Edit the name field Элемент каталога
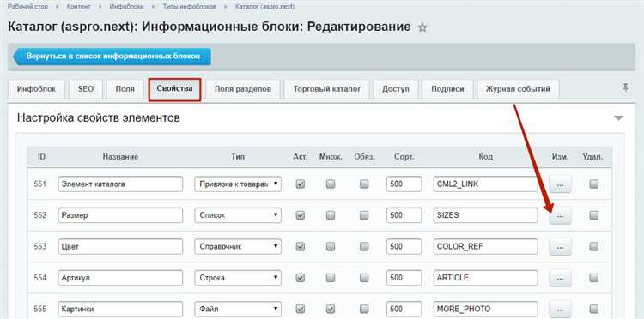Image resolution: width=644 pixels, height=319 pixels. (x=120, y=184)
